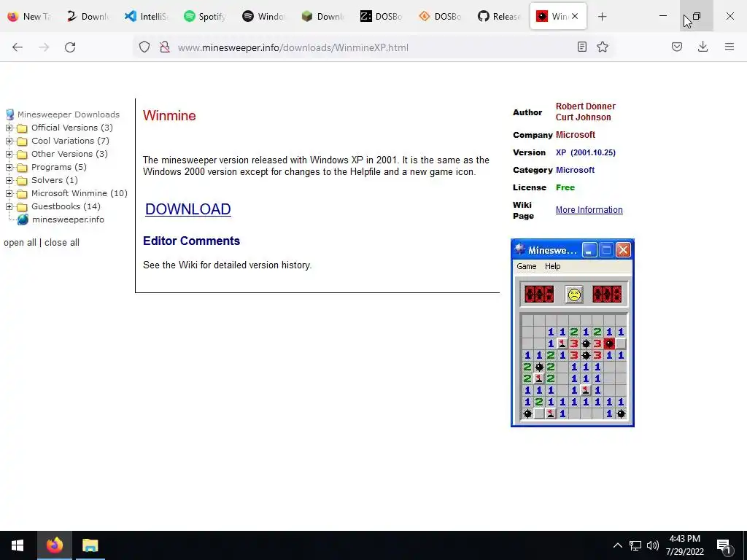Click the Free license text
This screenshot has height=560, width=747.
coord(565,187)
